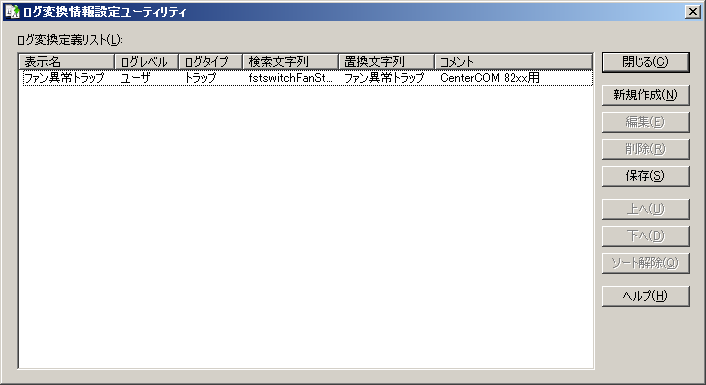This screenshot has height=385, width=706.
Task: Click ファン異常トラップ in the 置換文字列 column
Action: point(384,78)
